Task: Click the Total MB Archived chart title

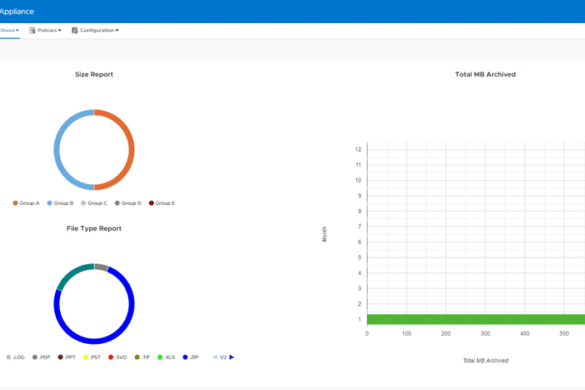Action: click(485, 74)
